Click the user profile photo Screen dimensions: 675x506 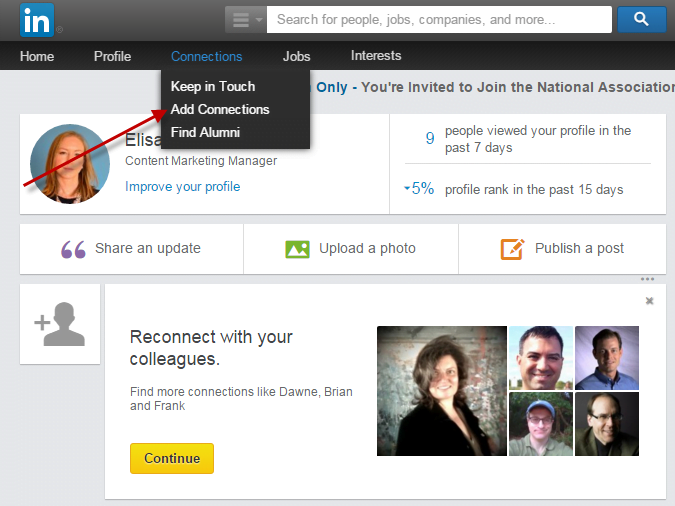pyautogui.click(x=70, y=164)
